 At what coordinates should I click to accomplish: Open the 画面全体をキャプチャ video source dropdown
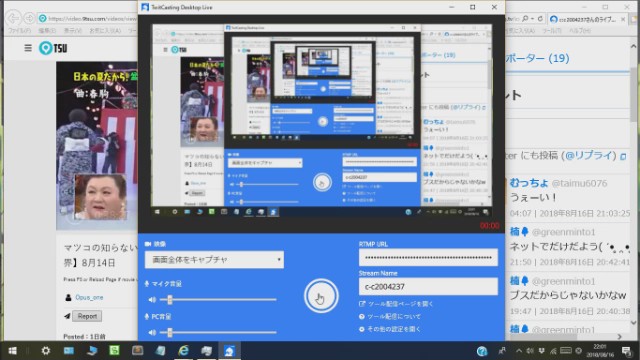(214, 260)
